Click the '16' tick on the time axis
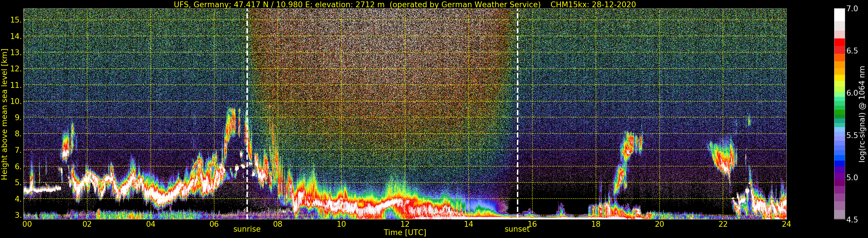 [532, 224]
